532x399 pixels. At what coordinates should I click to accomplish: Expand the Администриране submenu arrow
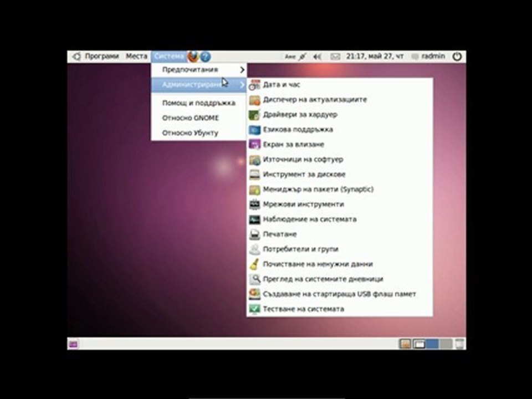[242, 84]
